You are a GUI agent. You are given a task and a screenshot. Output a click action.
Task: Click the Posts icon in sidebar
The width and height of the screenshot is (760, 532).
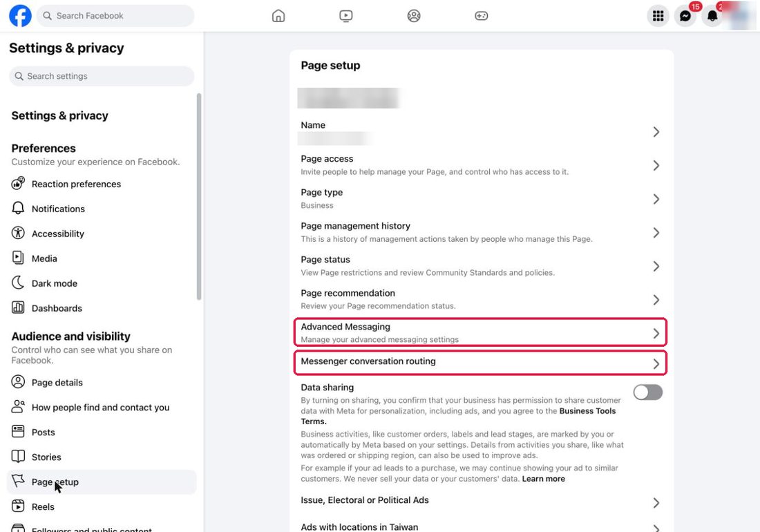(x=18, y=431)
